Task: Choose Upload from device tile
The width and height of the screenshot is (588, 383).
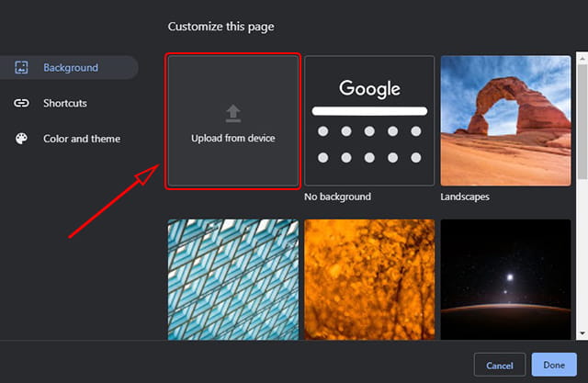Action: 232,122
